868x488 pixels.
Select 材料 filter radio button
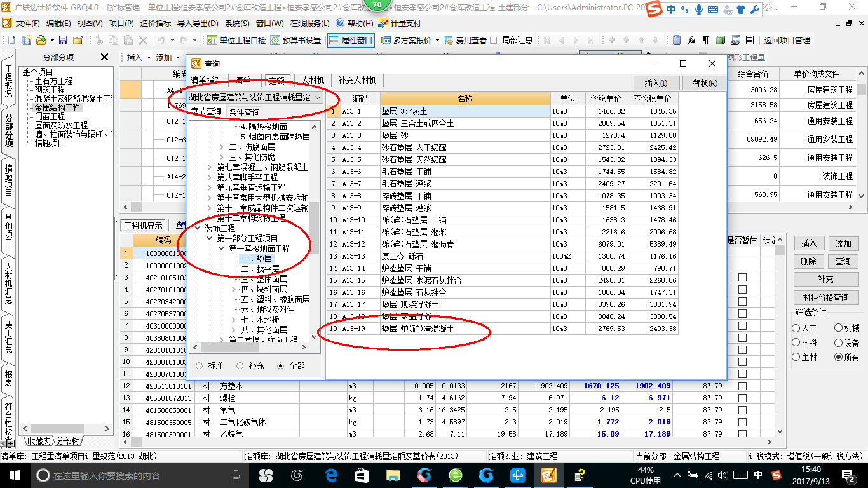tap(796, 342)
